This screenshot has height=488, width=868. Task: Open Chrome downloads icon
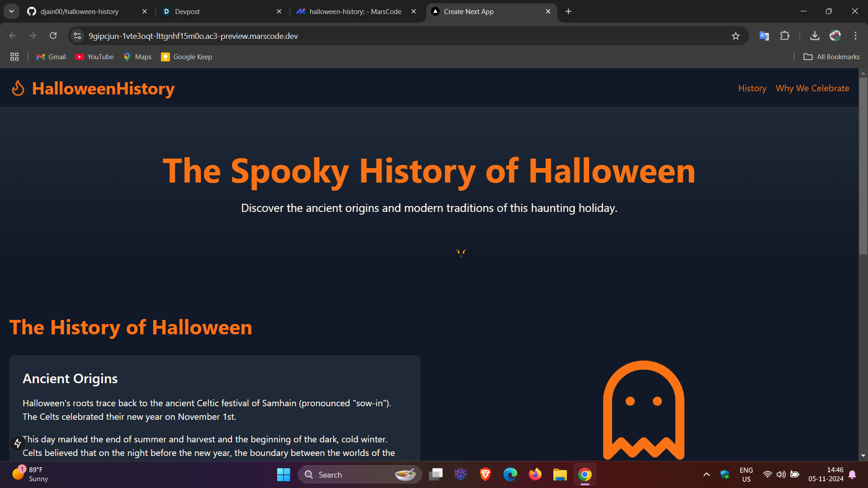[815, 36]
